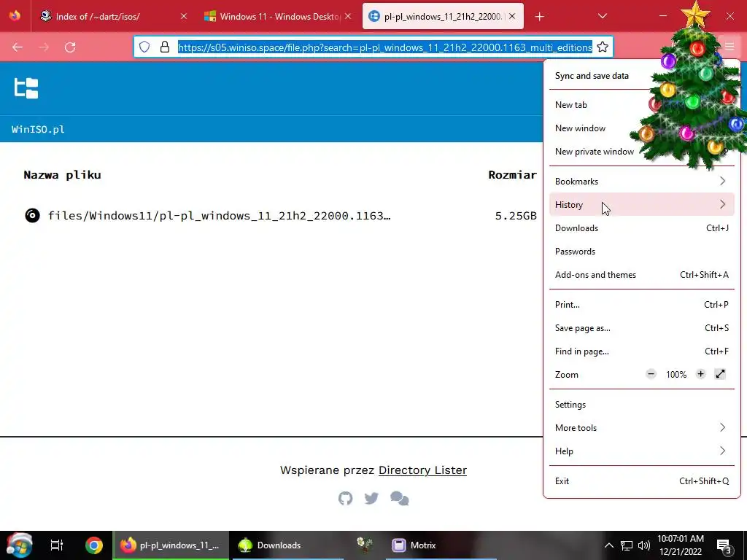Viewport: 747px width, 560px height.
Task: Click the Rozmiar column header
Action: click(x=513, y=175)
